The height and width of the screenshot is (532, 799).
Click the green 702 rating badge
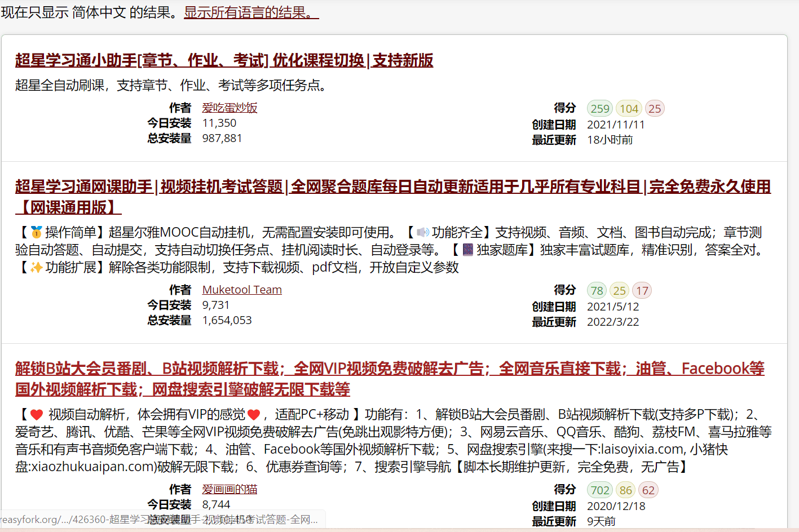point(600,490)
